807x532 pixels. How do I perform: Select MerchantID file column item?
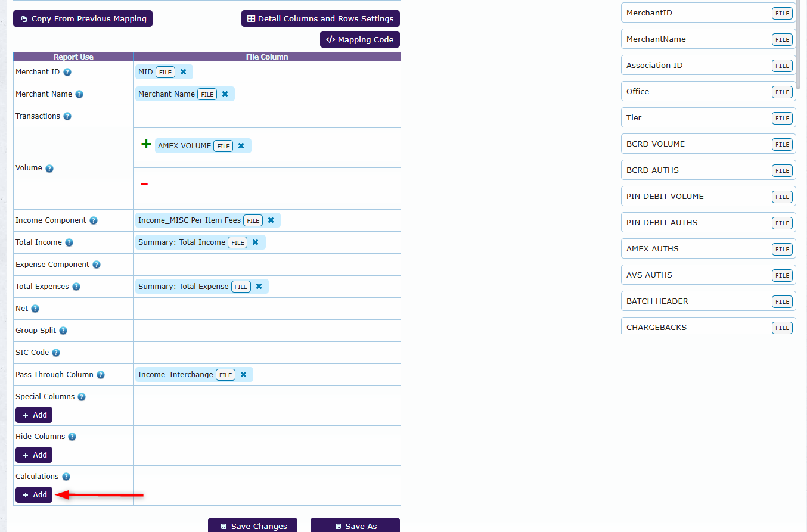(x=709, y=13)
